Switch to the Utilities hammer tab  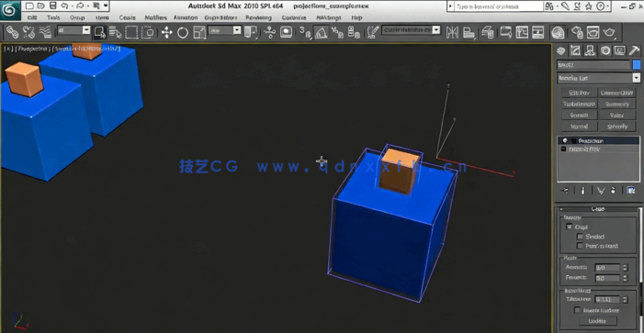635,50
